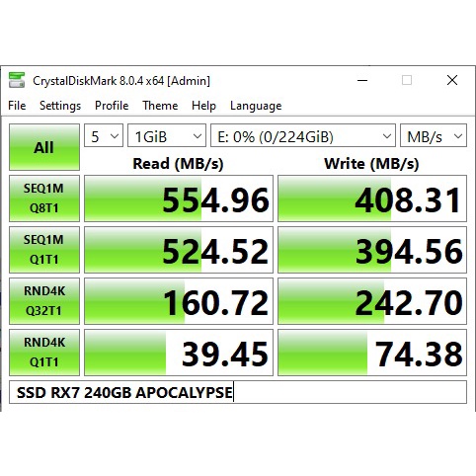Select the 408.31 write result

[372, 198]
